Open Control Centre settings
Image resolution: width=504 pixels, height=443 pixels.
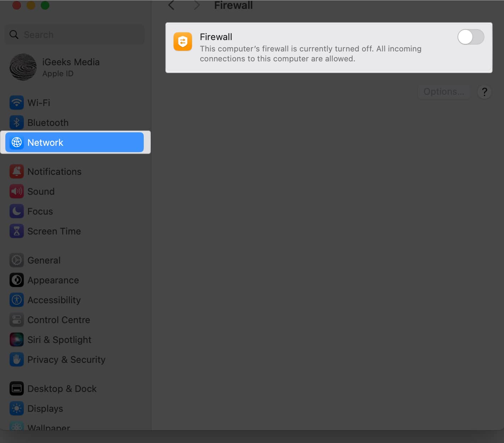75,320
